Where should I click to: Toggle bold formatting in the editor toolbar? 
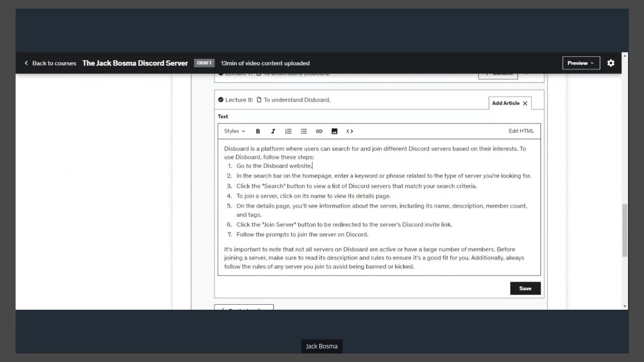pyautogui.click(x=258, y=131)
